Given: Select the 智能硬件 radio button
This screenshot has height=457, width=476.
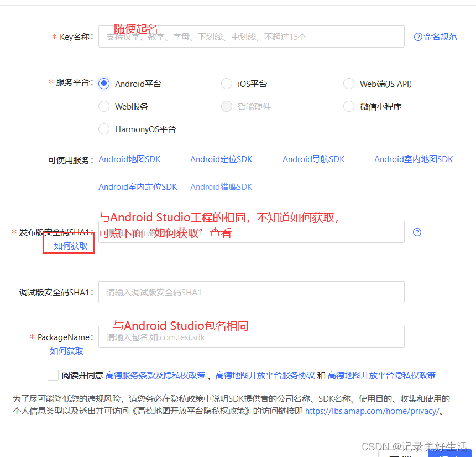Looking at the screenshot, I should [227, 106].
